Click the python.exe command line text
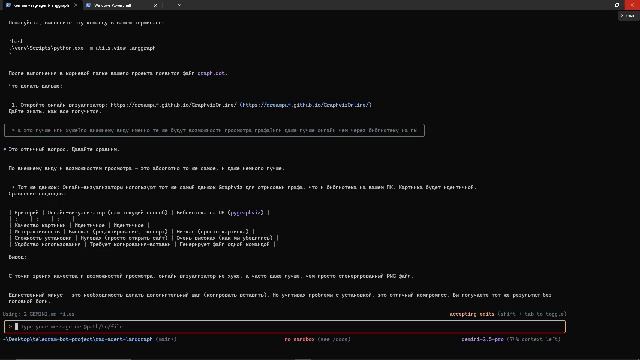The image size is (640, 360). 82,48
